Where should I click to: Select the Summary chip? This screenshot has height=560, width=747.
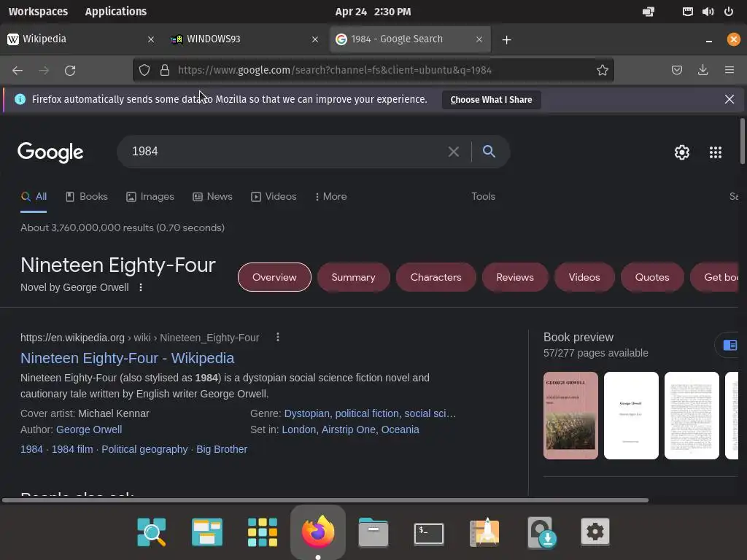tap(354, 277)
